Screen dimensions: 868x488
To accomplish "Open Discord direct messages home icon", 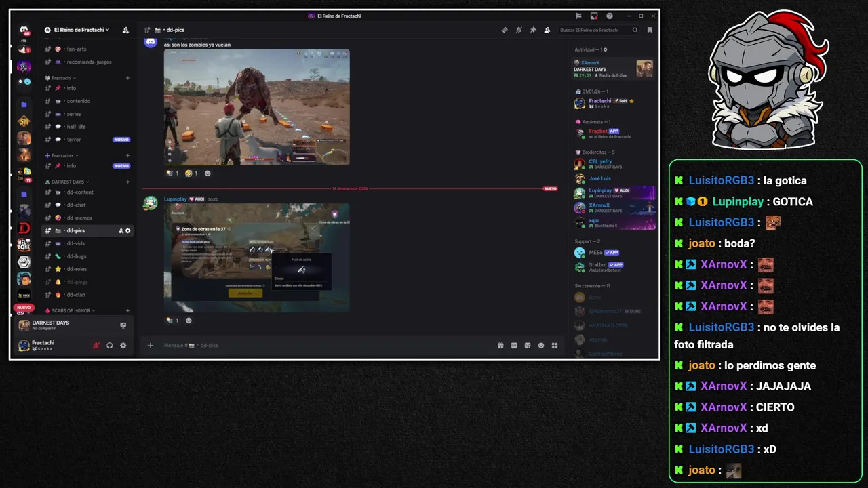I will 24,30.
